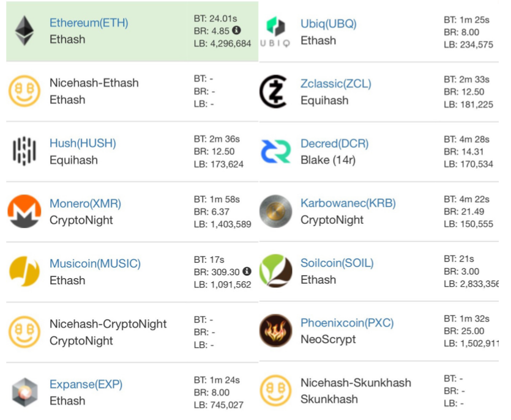Screen dimensions: 511x420
Task: Open the Monero(XMR) coin link
Action: pyautogui.click(x=85, y=204)
